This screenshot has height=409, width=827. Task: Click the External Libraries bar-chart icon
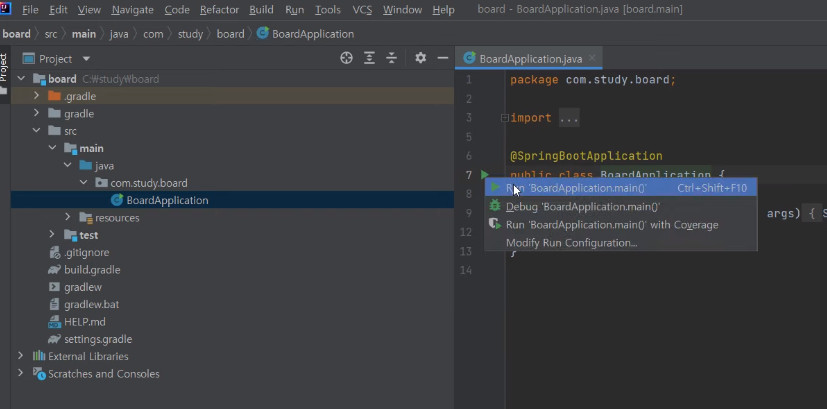click(x=39, y=356)
